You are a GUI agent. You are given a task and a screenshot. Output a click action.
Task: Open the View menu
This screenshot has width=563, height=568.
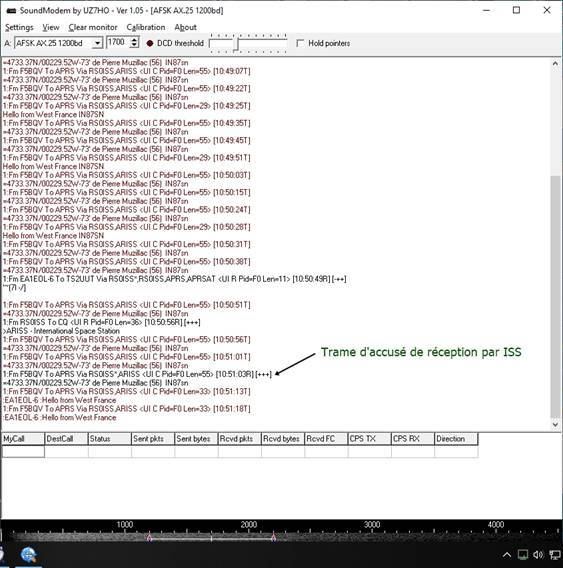(51, 28)
